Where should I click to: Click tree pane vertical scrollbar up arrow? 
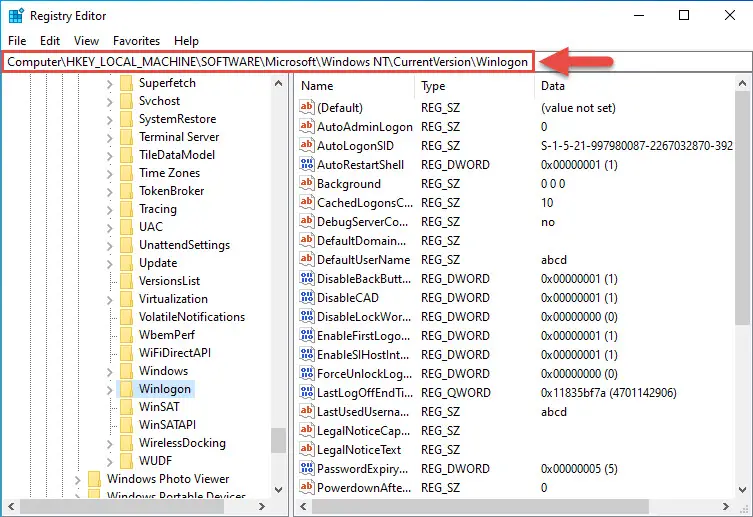pyautogui.click(x=279, y=83)
